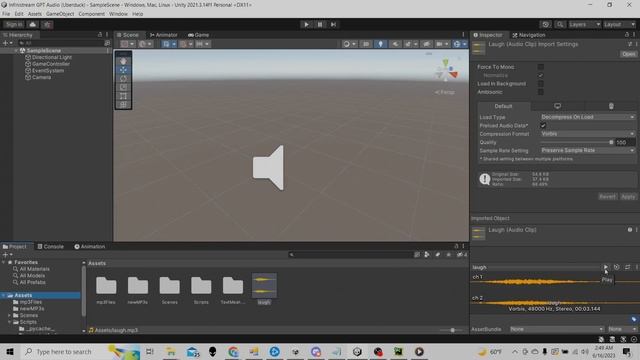
Task: Switch to the Game tab
Action: (x=198, y=35)
